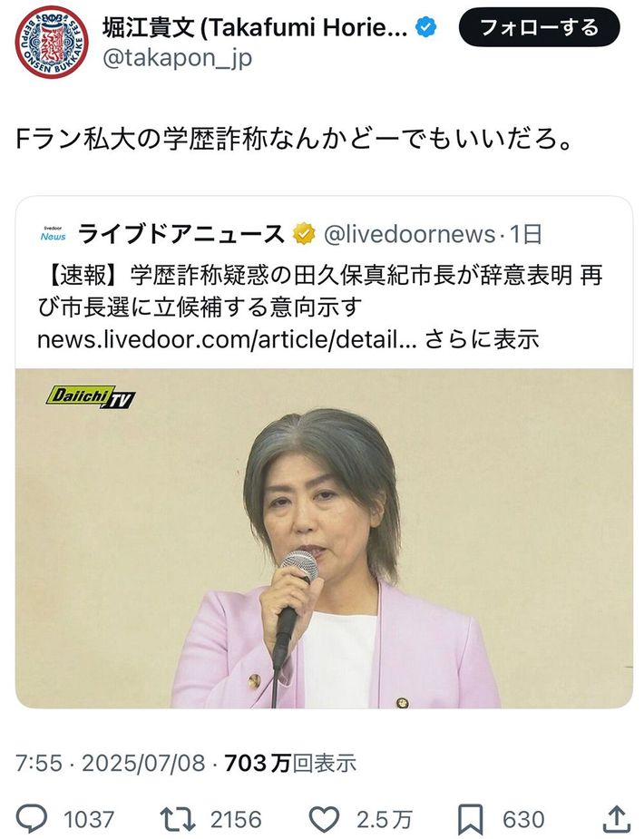644x839 pixels.
Task: Expand quoted text with さらに表示
Action: [x=482, y=339]
